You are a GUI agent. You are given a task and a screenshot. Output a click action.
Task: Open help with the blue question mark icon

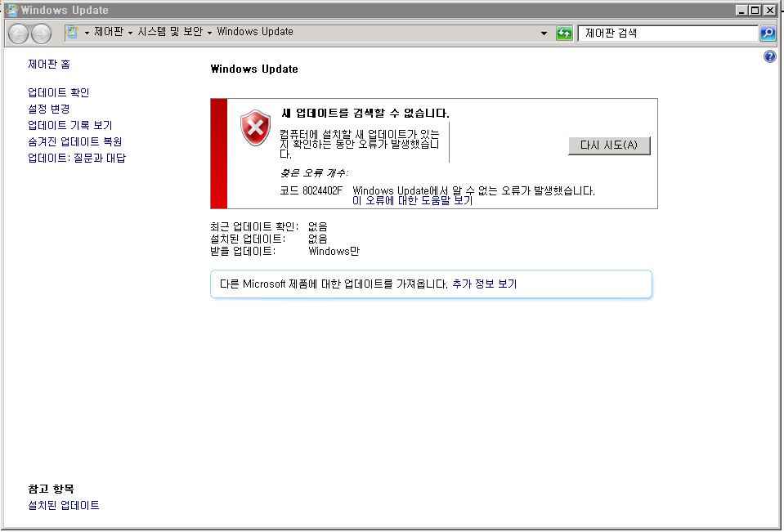click(x=770, y=56)
